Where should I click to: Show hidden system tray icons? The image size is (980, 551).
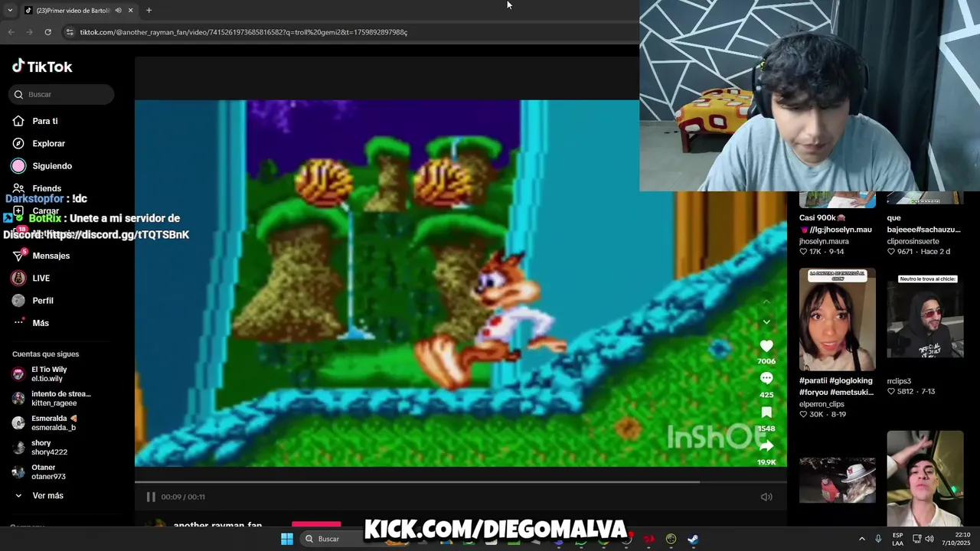click(861, 539)
